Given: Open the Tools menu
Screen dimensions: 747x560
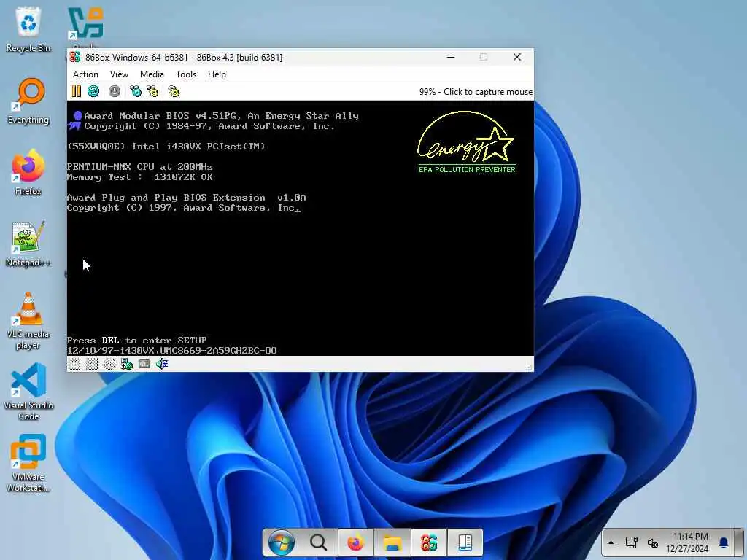Looking at the screenshot, I should [186, 74].
